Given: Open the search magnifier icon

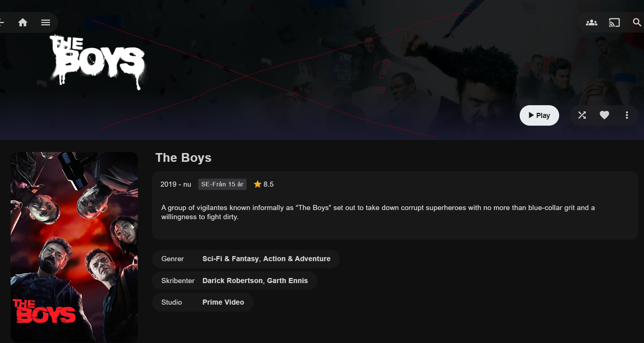Looking at the screenshot, I should click(637, 23).
